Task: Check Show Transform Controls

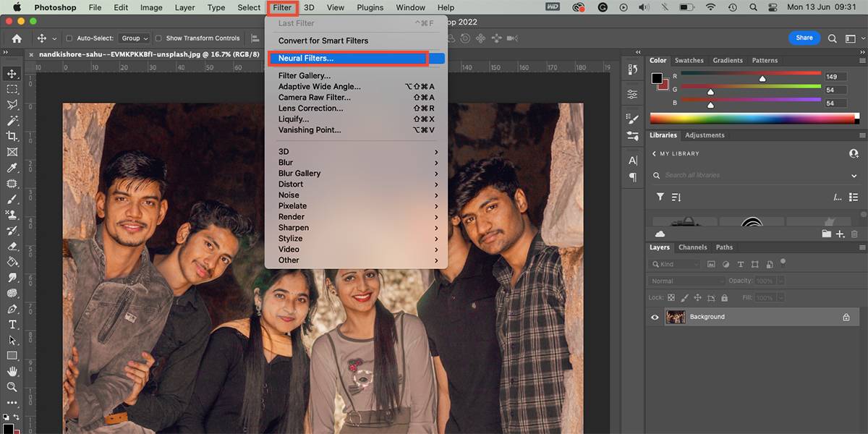Action: (158, 38)
